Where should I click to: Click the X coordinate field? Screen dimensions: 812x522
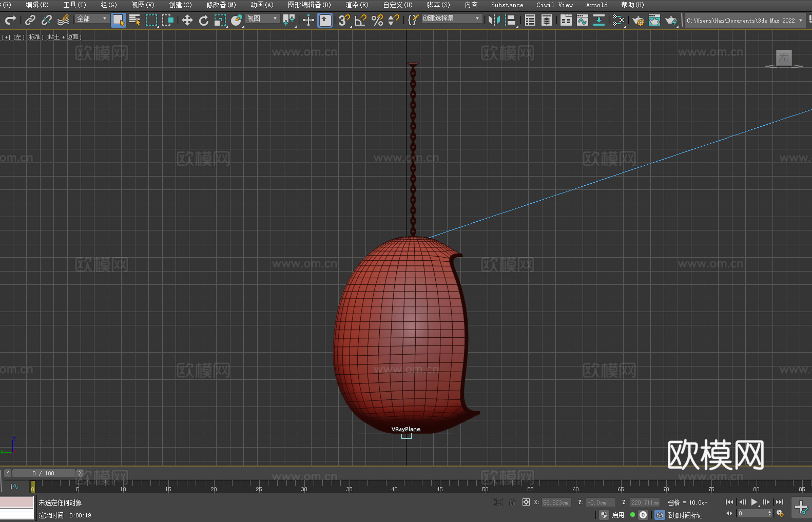point(556,502)
